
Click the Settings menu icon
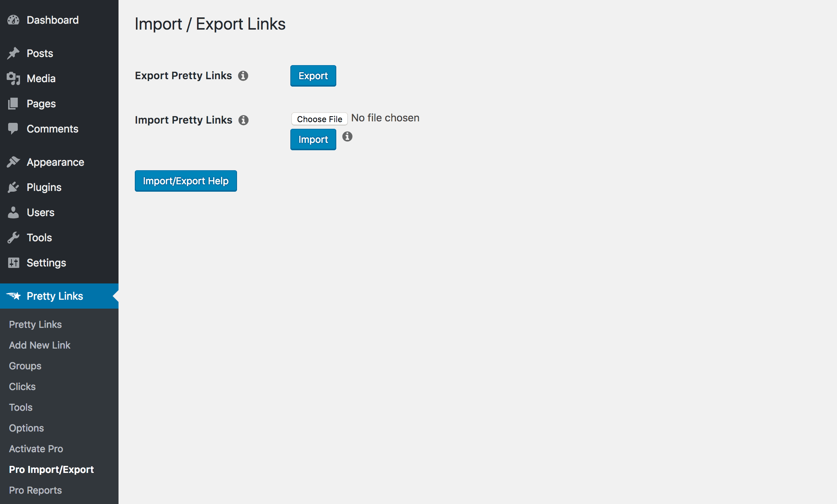(x=13, y=262)
